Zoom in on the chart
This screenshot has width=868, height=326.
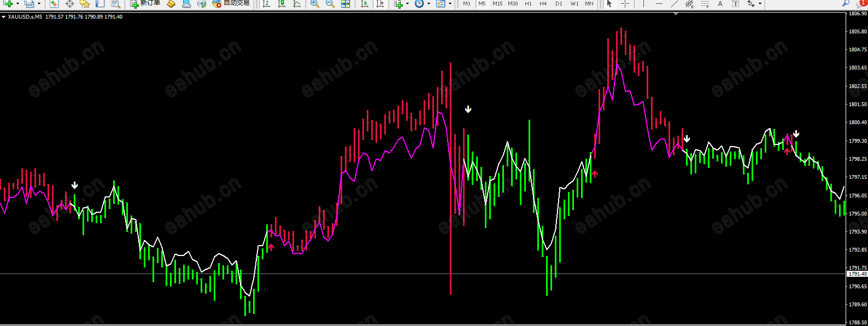pyautogui.click(x=315, y=3)
